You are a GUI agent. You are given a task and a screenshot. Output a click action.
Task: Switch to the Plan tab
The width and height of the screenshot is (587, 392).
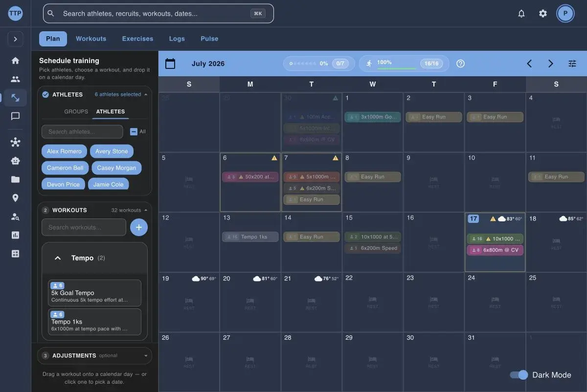point(53,39)
